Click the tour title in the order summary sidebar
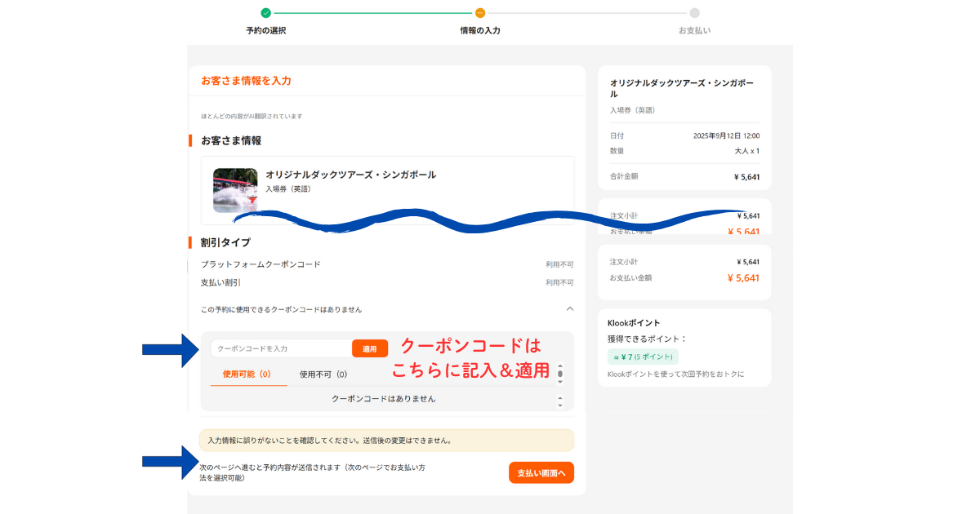 point(684,88)
